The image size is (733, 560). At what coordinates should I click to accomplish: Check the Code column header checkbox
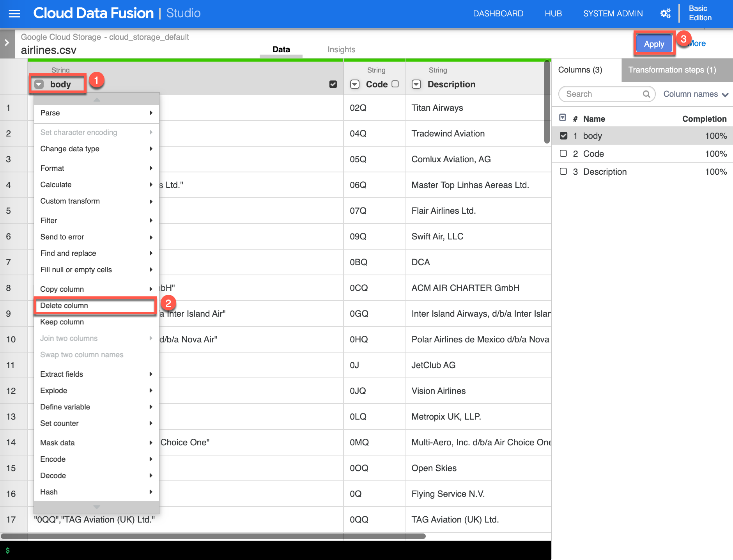point(395,84)
